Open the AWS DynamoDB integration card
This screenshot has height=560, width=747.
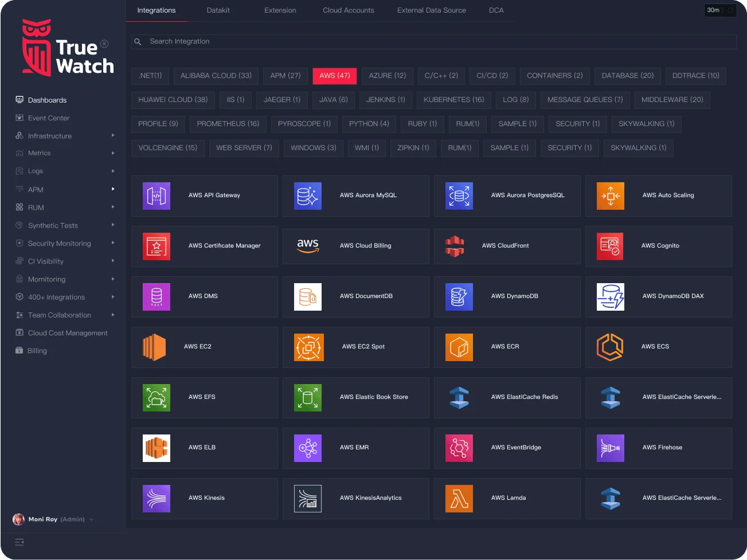(x=507, y=297)
